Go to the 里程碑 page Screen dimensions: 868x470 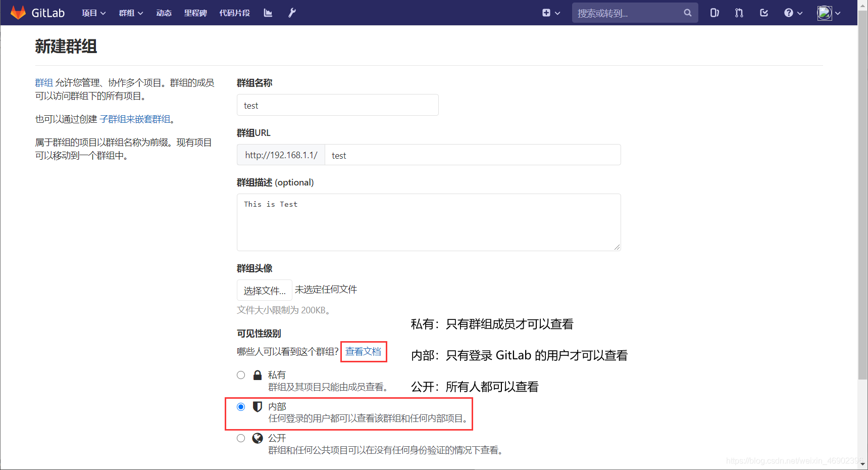195,13
